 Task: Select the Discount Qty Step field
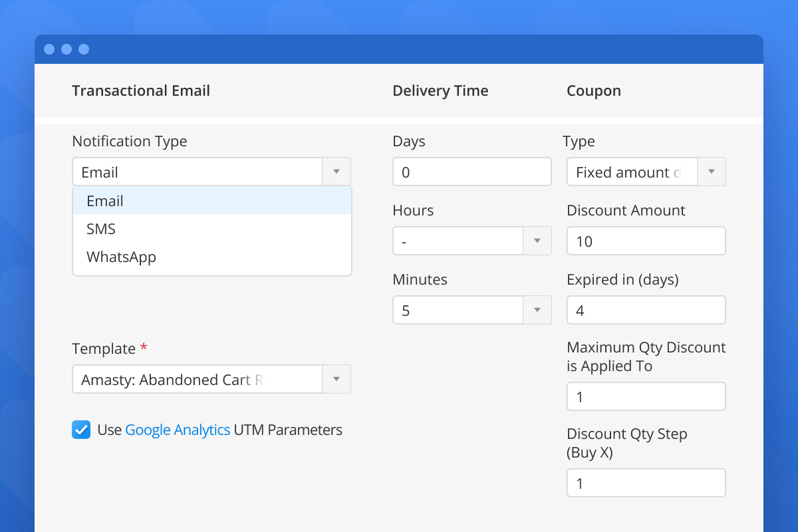point(646,483)
